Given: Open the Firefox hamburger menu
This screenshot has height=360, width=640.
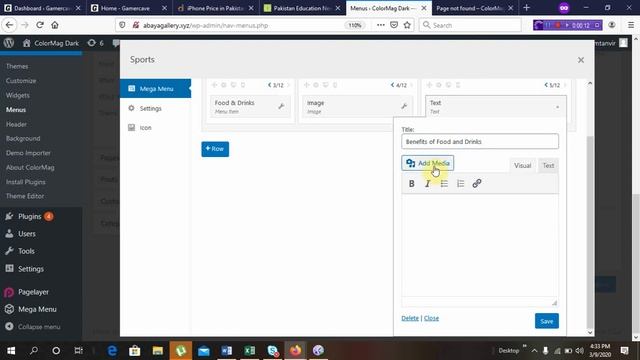Looking at the screenshot, I should 631,25.
